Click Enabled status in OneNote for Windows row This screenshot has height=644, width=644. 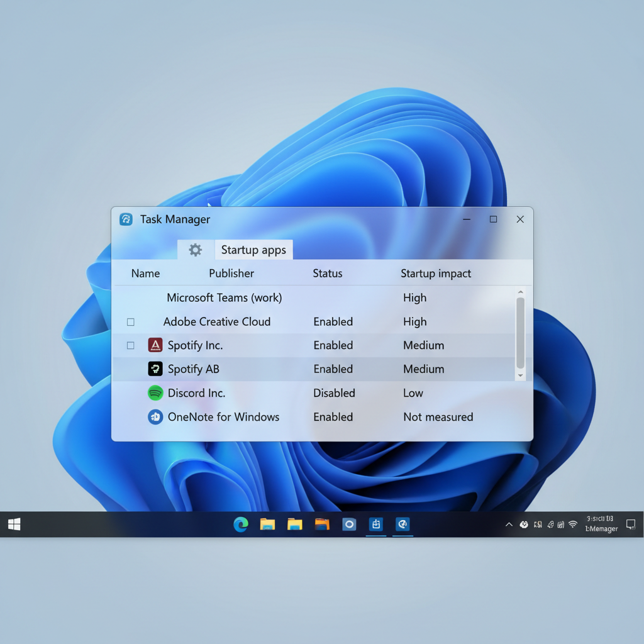tap(333, 417)
